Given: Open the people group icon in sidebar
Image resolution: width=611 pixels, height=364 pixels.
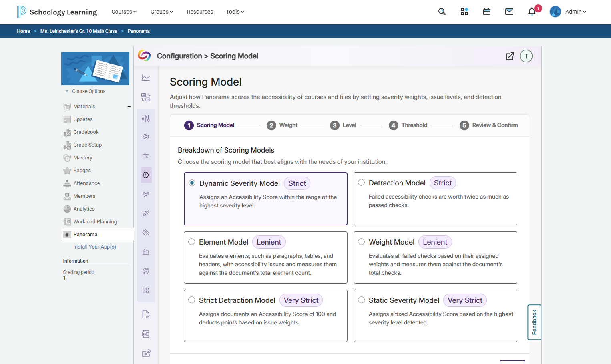Looking at the screenshot, I should 146,194.
